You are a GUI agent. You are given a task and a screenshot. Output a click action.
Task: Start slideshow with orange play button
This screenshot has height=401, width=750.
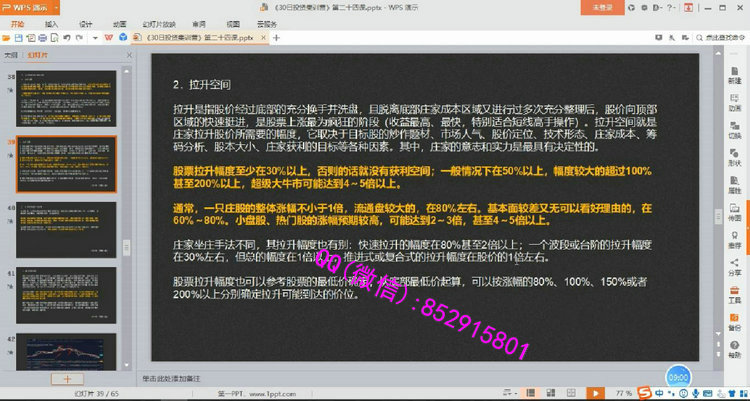click(x=595, y=393)
